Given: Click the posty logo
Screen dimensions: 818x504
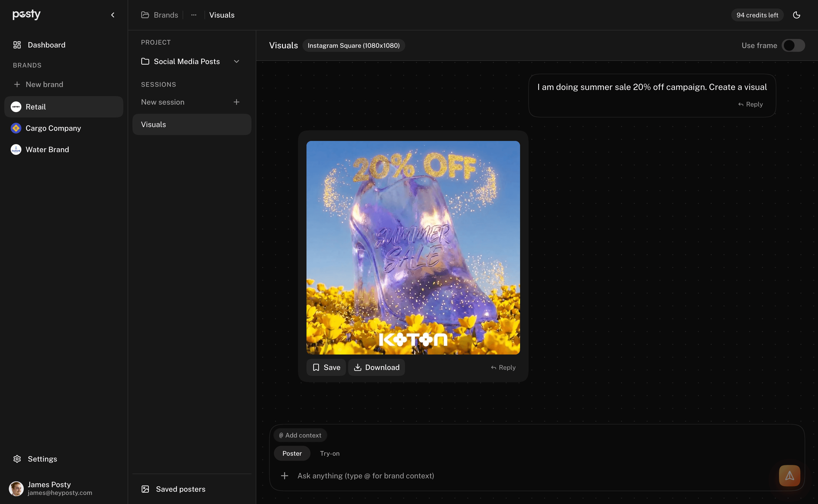Looking at the screenshot, I should click(27, 14).
